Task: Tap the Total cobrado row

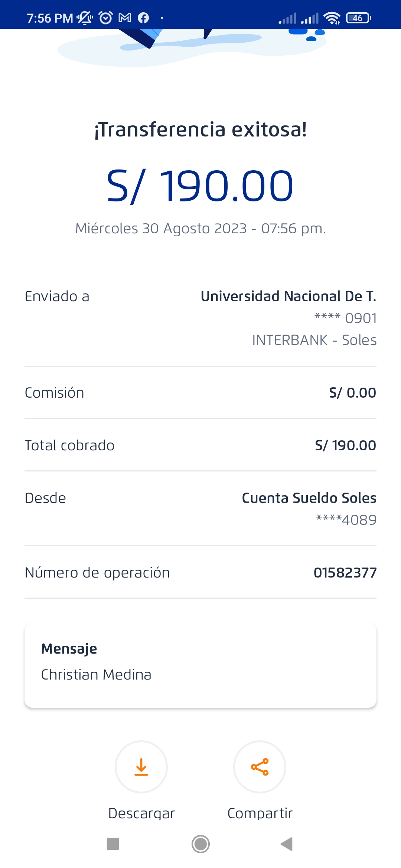Action: point(200,445)
